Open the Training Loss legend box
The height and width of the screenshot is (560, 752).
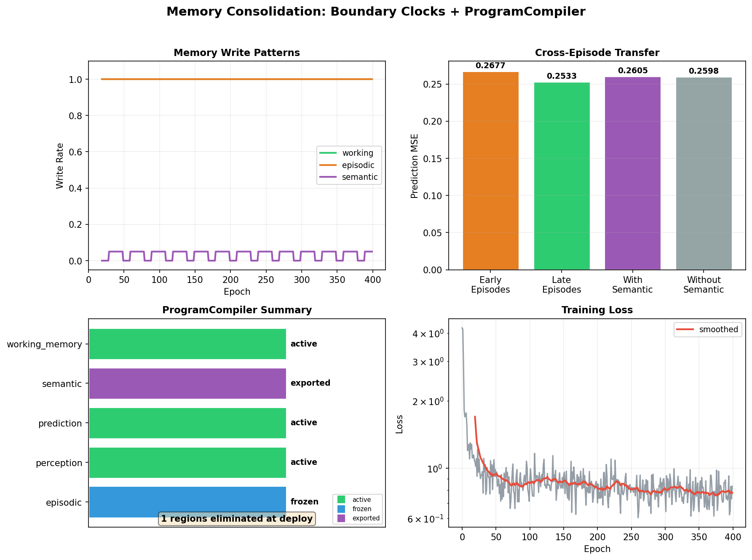point(707,330)
